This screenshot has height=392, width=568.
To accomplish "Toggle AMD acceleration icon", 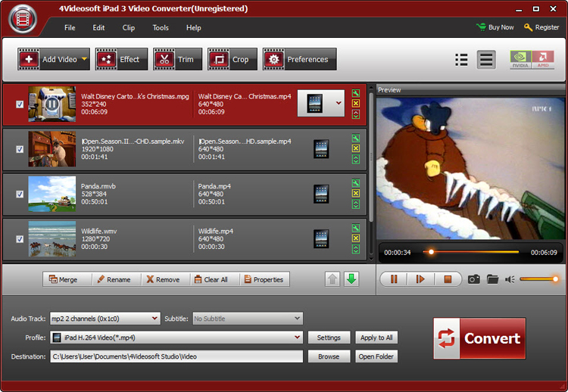I will (x=543, y=60).
